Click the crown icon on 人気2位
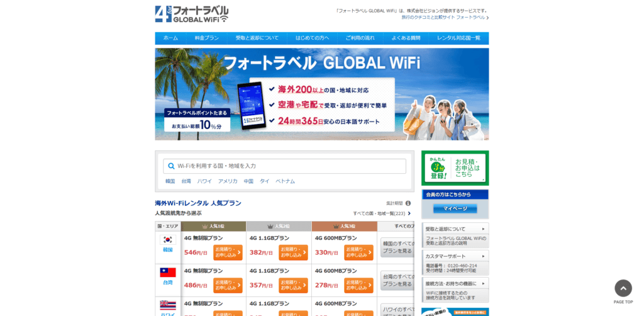The image size is (644, 316). click(270, 227)
